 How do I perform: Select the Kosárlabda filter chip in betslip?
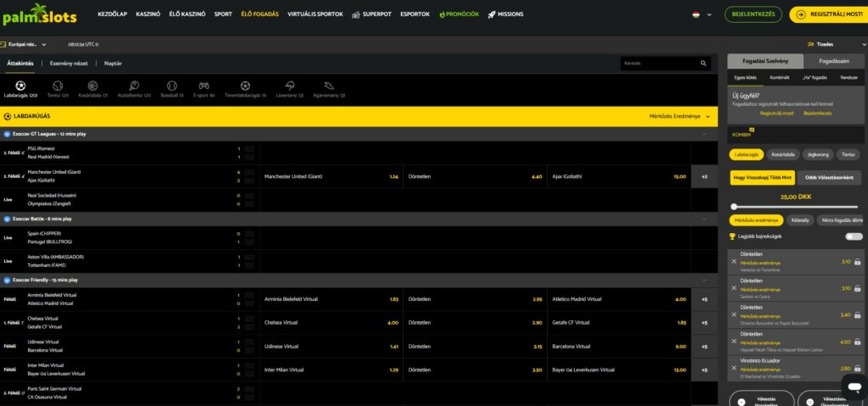[x=782, y=155]
